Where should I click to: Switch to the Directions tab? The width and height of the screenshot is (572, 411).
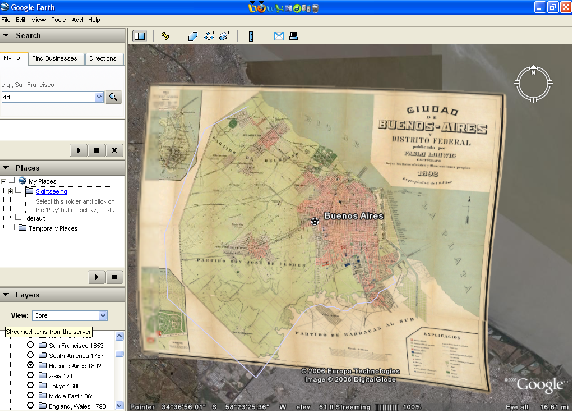pyautogui.click(x=104, y=59)
